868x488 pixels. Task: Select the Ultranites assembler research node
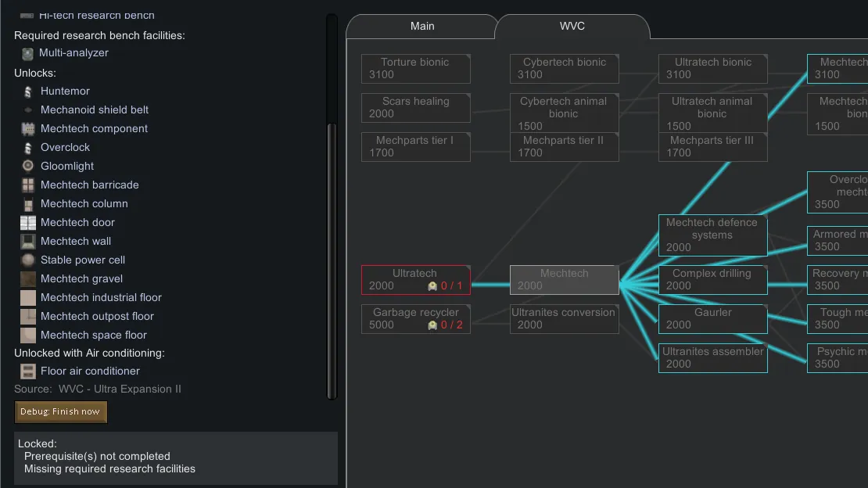click(x=712, y=357)
